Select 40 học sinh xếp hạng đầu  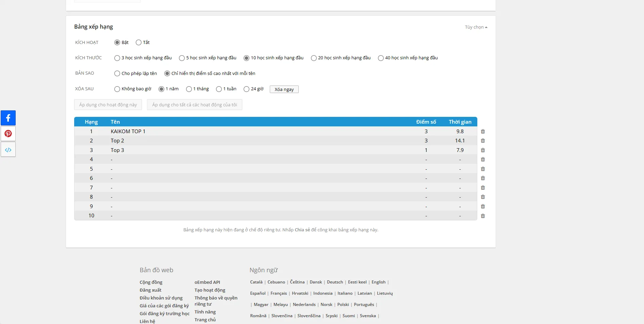(x=381, y=58)
